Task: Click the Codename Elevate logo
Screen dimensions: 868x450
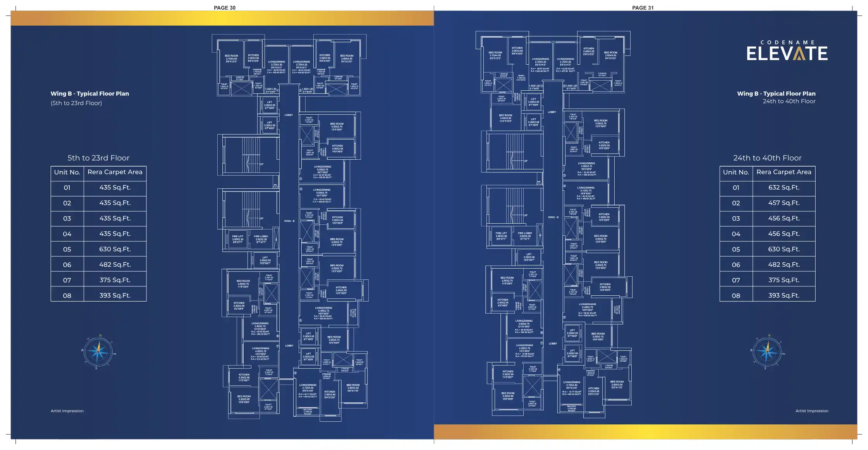Action: point(787,51)
